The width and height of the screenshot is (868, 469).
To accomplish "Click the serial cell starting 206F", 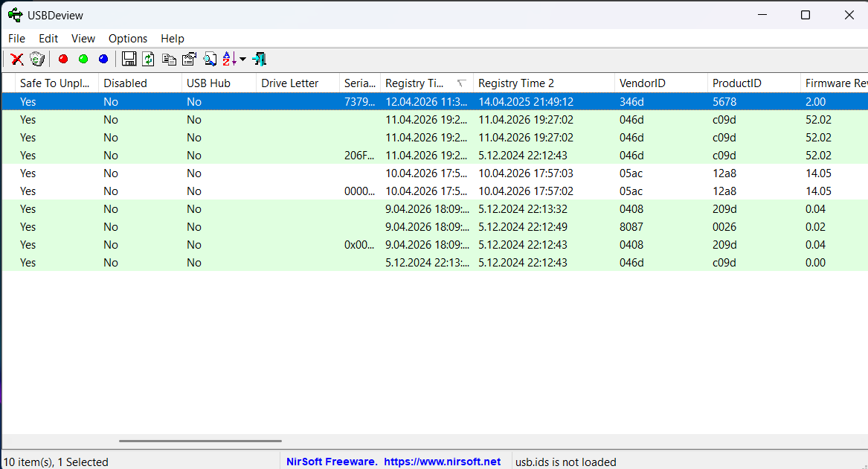I will [359, 156].
